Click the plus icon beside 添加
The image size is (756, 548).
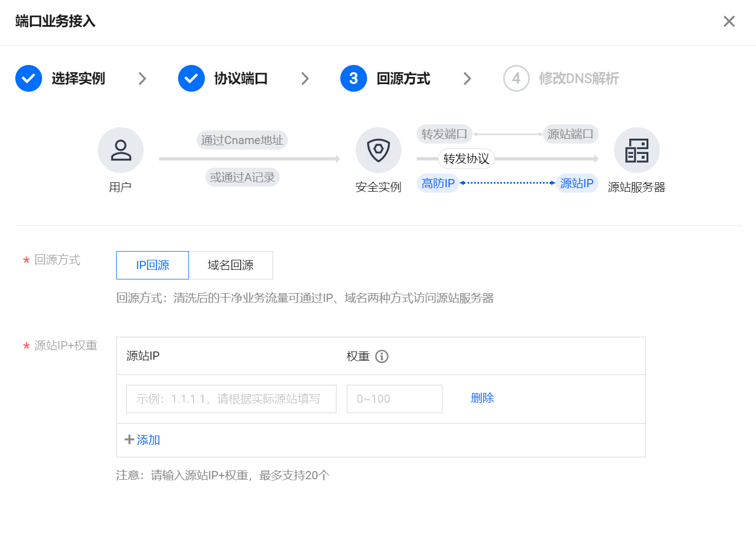[x=129, y=439]
